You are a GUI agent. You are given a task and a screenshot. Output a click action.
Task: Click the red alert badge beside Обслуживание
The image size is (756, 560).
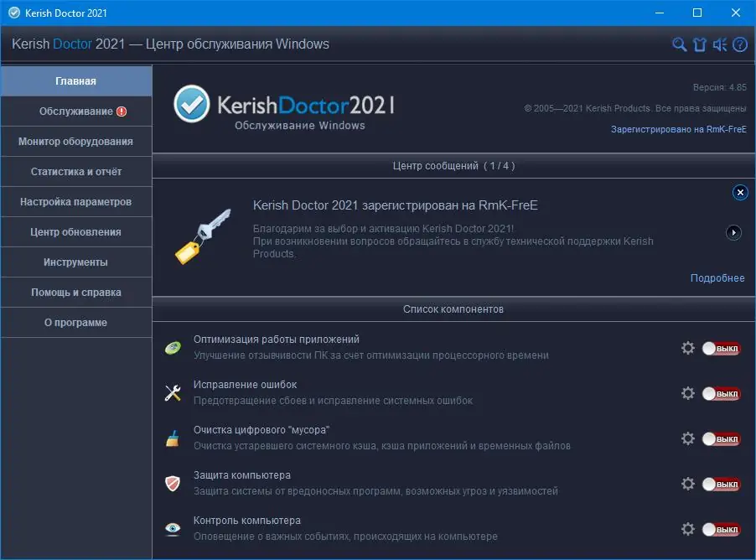(x=122, y=111)
